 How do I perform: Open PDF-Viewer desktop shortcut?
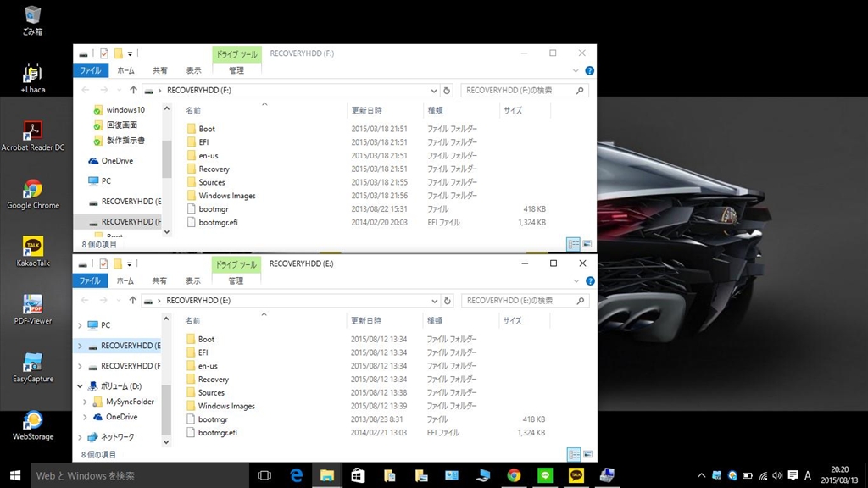33,308
